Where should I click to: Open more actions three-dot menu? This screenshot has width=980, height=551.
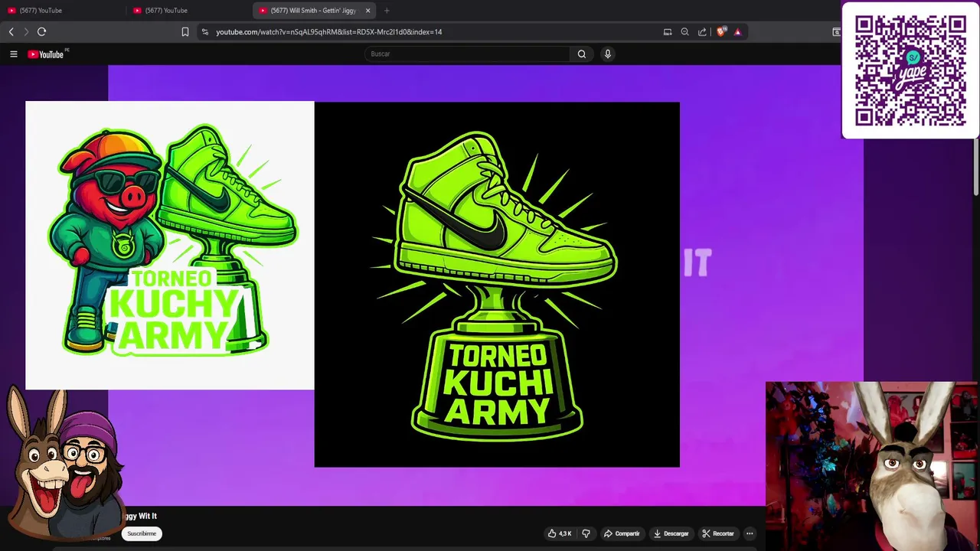[750, 533]
